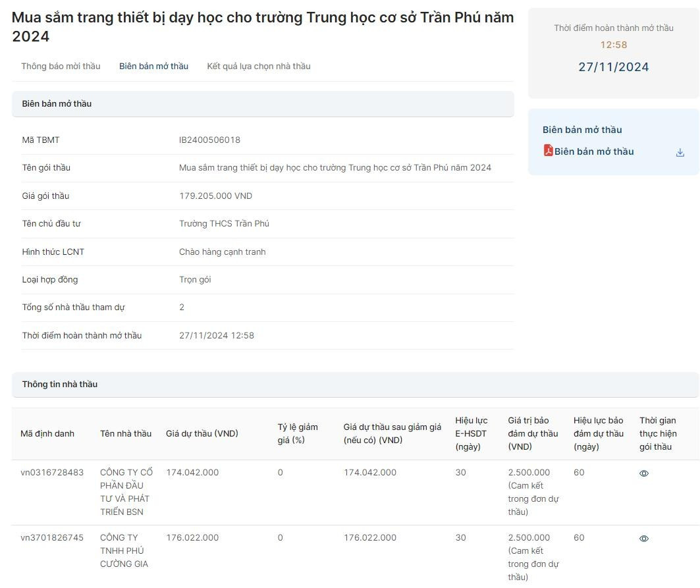The image size is (700, 588).
Task: Click the Mã định danh column header
Action: tap(47, 434)
